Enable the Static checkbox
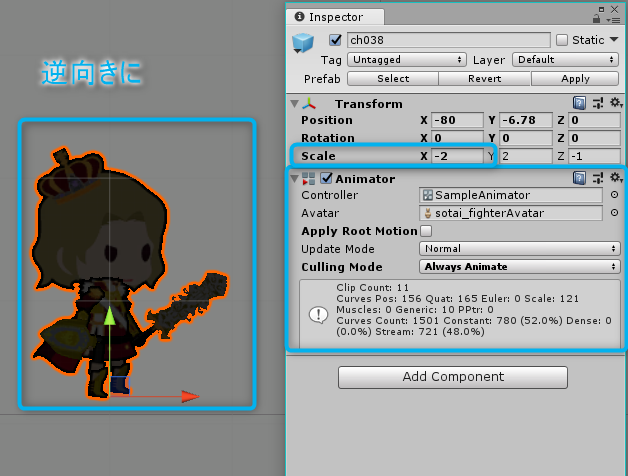628x476 pixels. [562, 40]
